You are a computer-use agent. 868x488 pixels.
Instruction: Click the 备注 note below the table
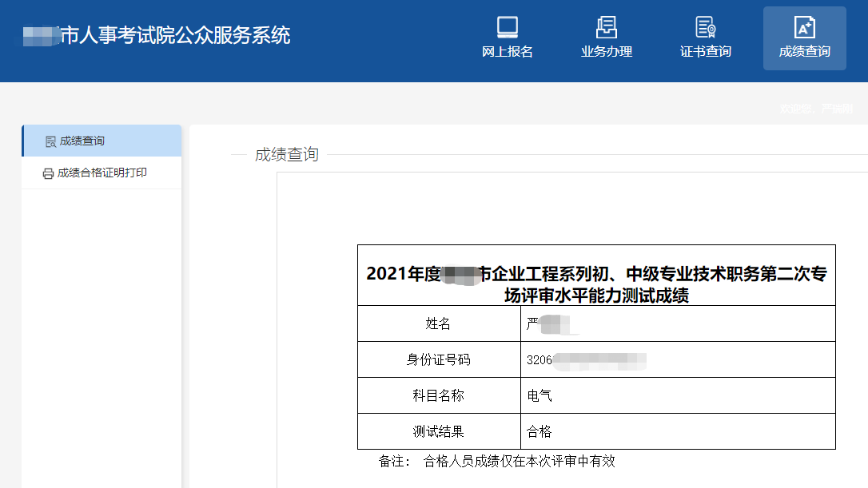496,461
